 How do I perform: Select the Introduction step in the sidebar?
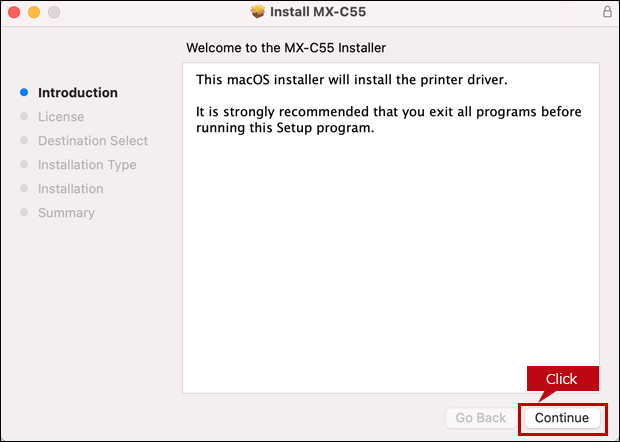(77, 93)
